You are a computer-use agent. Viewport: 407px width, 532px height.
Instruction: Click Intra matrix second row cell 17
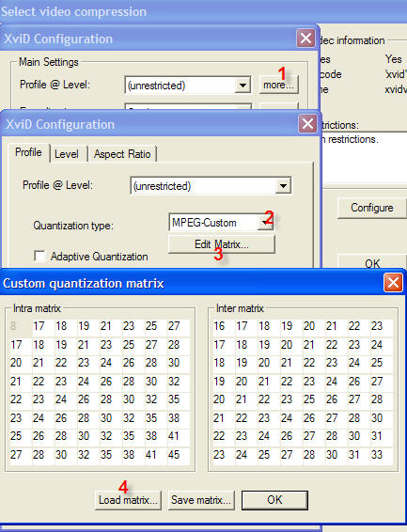[21, 345]
